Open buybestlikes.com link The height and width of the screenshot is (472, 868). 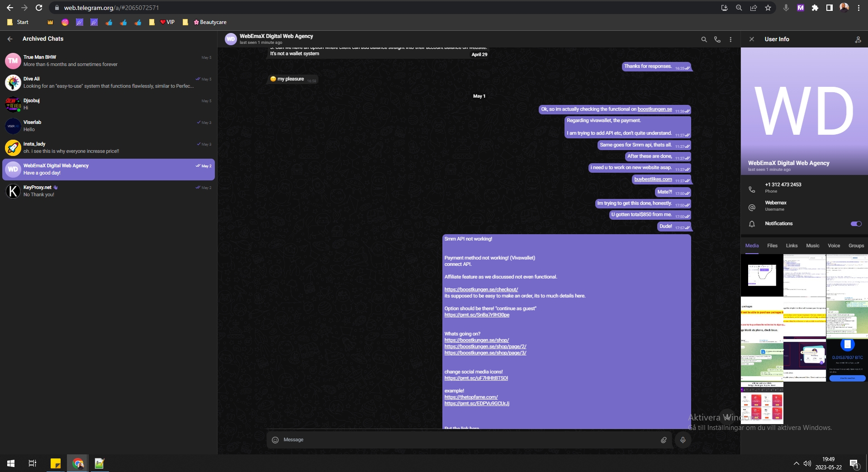[653, 179]
